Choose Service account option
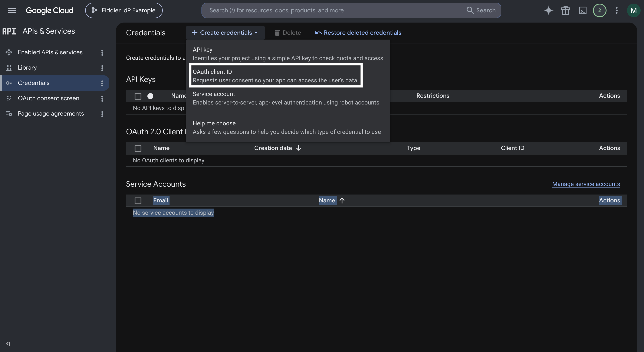 [288, 98]
